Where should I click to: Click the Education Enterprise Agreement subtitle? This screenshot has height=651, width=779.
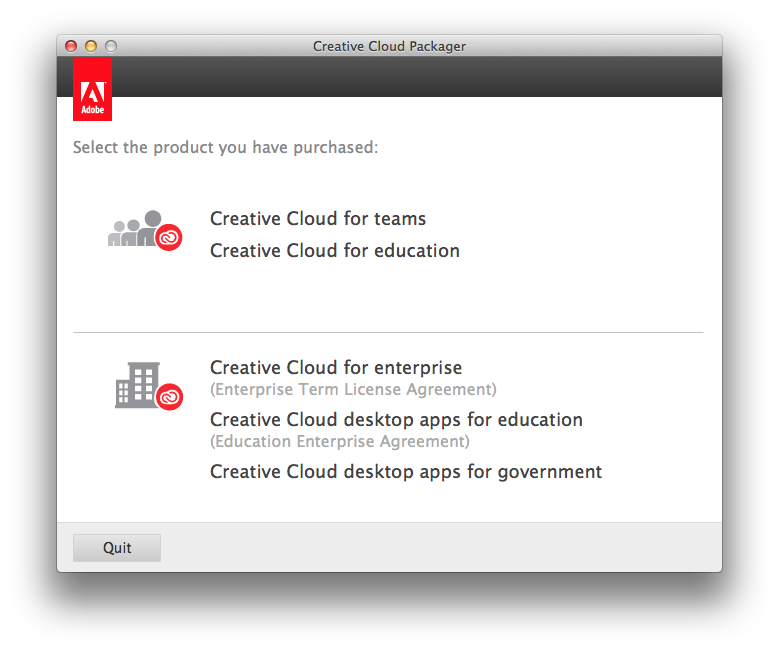tap(339, 442)
